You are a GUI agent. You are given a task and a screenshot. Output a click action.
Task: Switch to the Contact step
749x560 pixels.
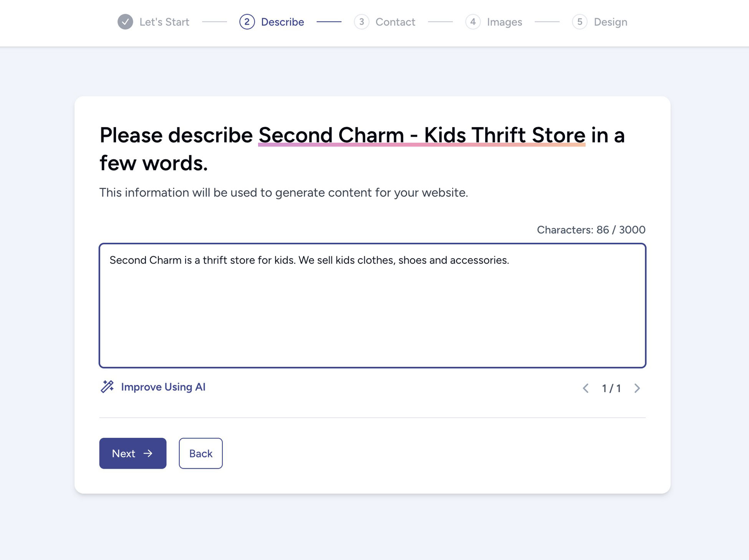point(395,22)
